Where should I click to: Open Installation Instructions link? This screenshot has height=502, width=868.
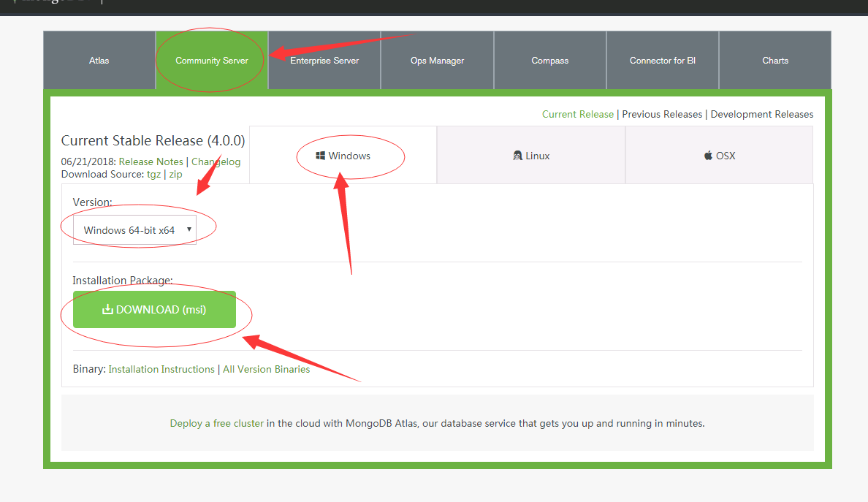(x=161, y=369)
